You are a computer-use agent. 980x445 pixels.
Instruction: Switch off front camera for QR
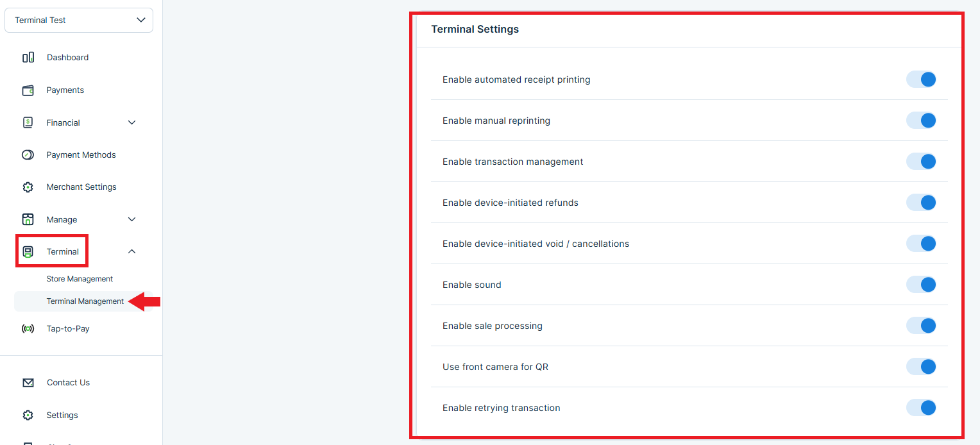[921, 367]
